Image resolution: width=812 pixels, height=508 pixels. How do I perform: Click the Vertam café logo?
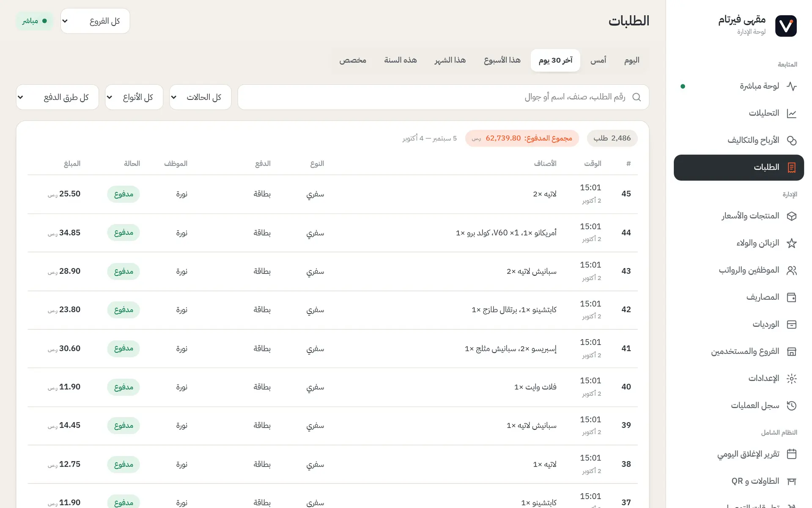pyautogui.click(x=786, y=26)
